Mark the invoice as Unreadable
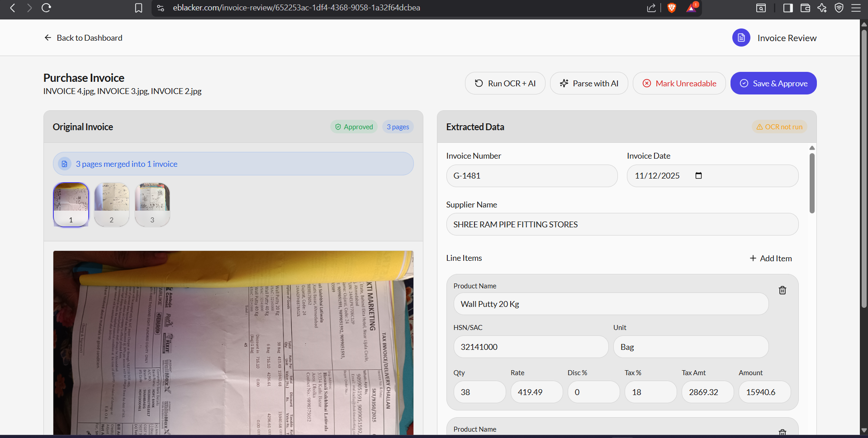 coord(679,83)
